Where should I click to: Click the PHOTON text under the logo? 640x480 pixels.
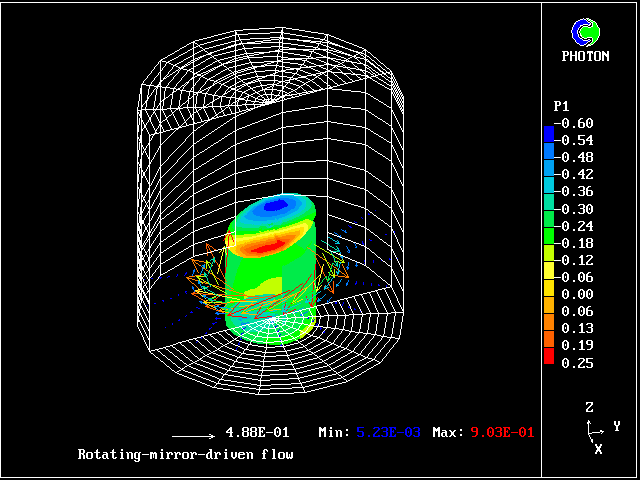coord(585,57)
